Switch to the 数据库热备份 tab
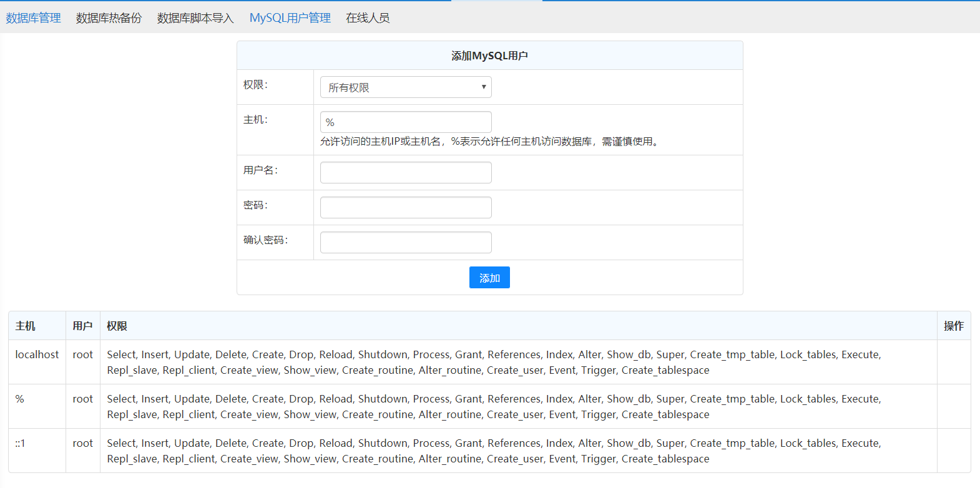 (x=109, y=18)
